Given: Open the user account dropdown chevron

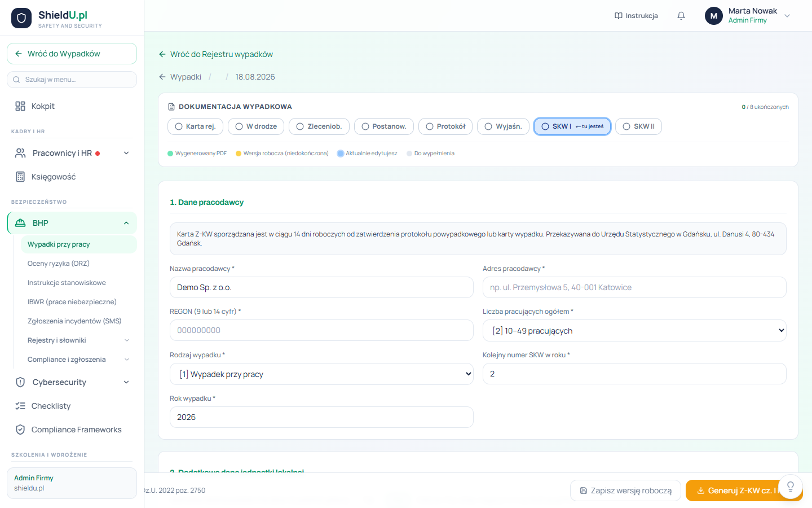Looking at the screenshot, I should 787,16.
